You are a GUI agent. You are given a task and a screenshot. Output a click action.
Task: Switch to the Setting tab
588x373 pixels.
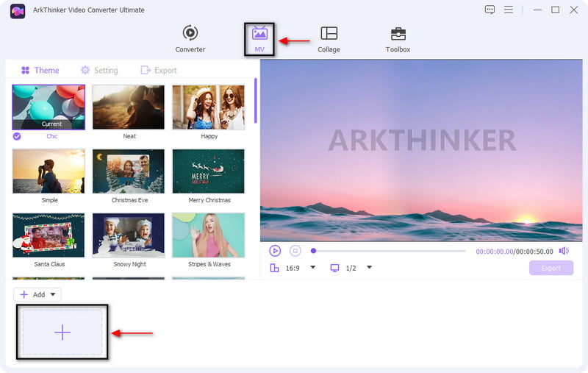[x=99, y=70]
